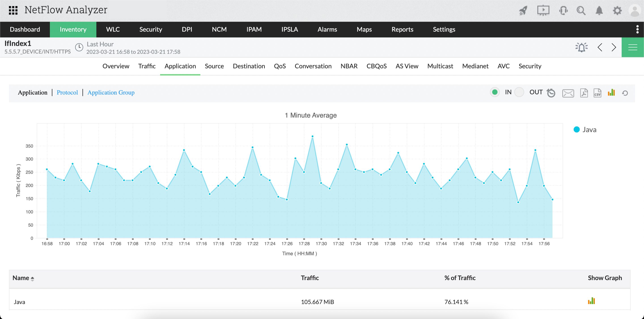Open the green hamburger side menu
Image resolution: width=644 pixels, height=319 pixels.
pyautogui.click(x=633, y=47)
